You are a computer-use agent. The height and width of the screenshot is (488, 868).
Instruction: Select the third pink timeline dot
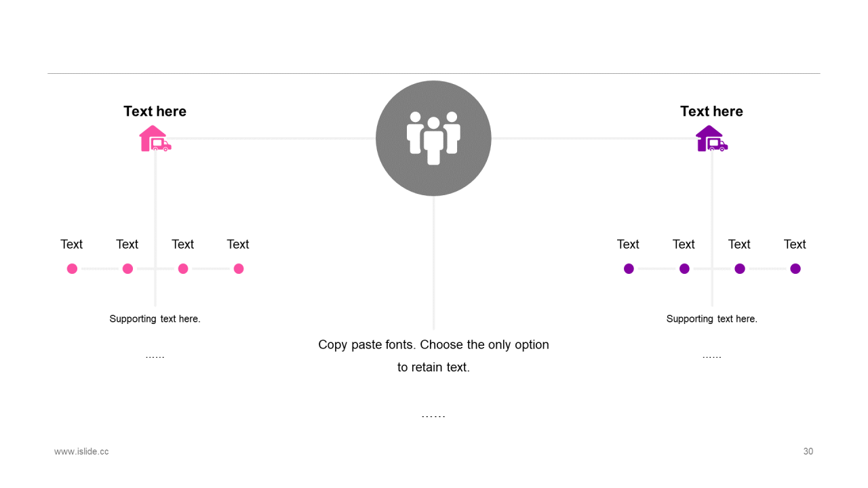click(183, 268)
